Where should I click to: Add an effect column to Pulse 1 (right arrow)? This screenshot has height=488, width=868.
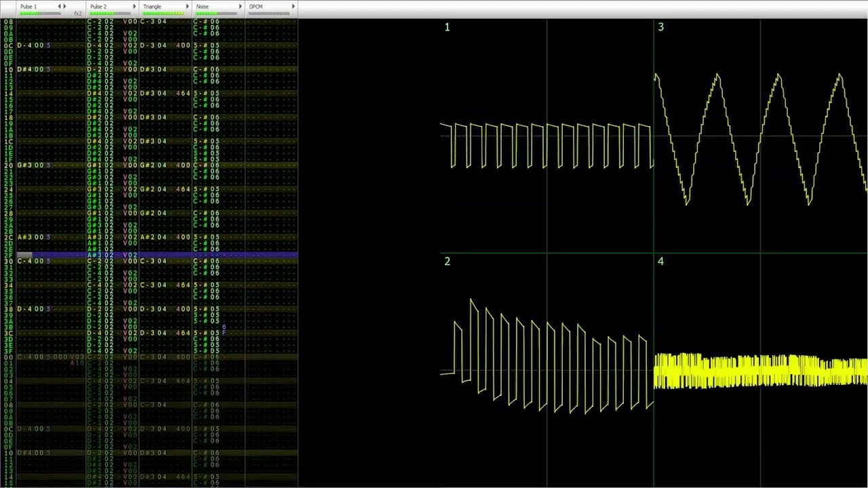[65, 7]
